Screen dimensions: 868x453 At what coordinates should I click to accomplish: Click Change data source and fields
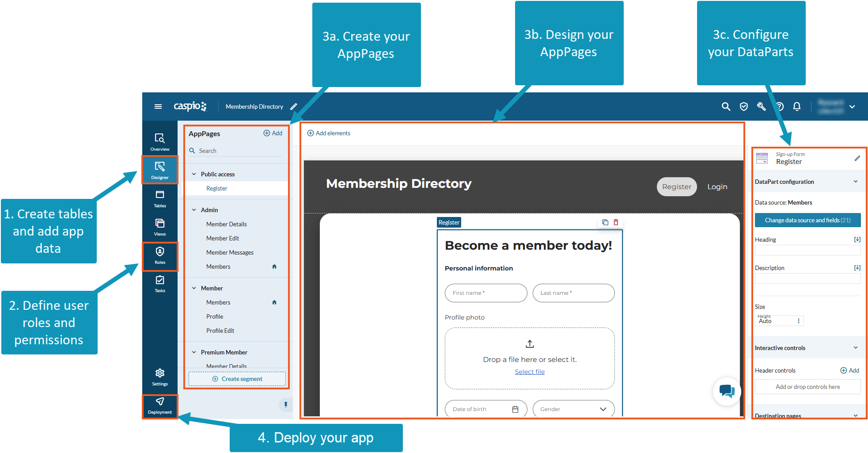[x=807, y=220]
